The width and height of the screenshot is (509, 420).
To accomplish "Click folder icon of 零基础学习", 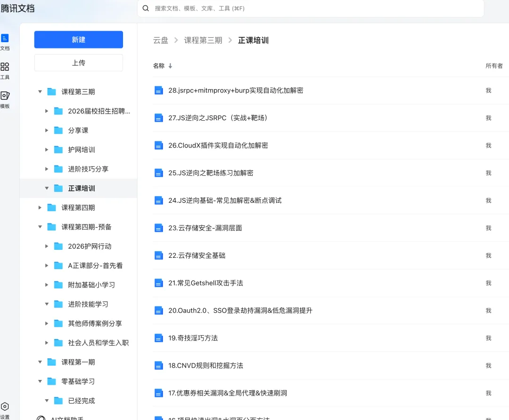I will (52, 381).
